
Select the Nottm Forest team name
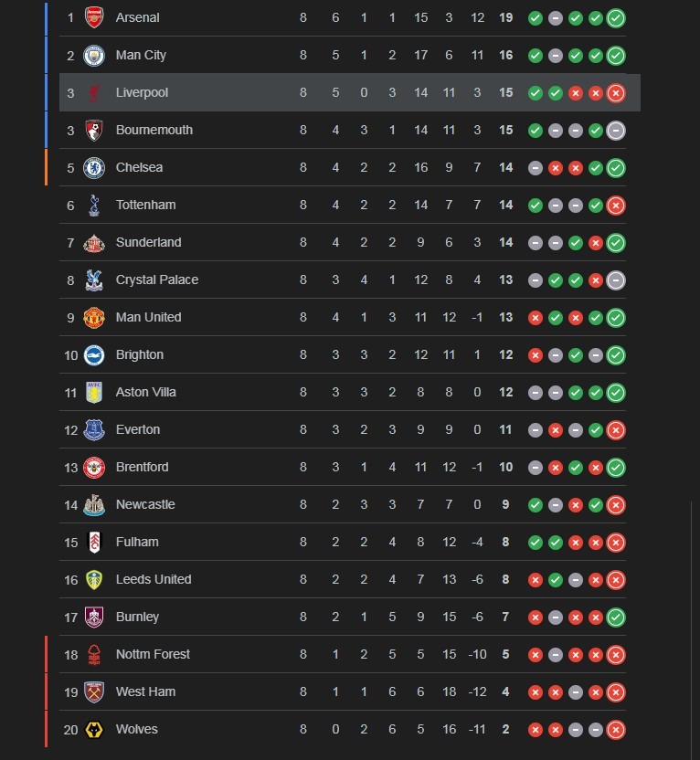coord(153,654)
